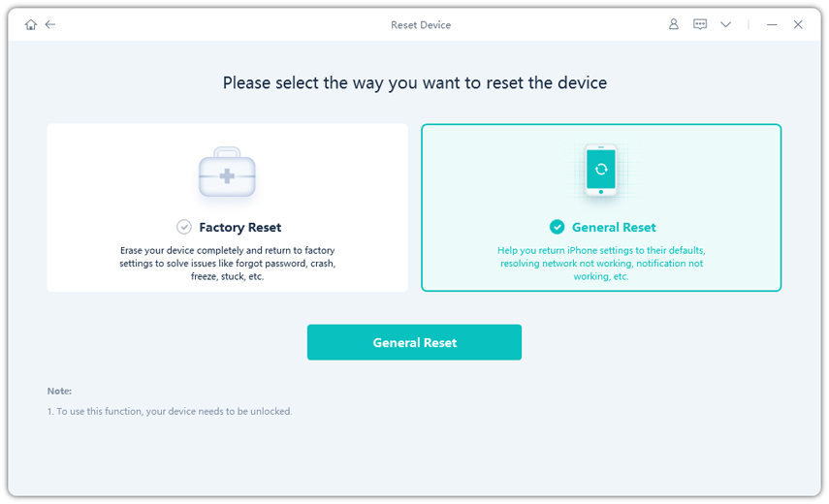Click the 'Please select the way' heading
The height and width of the screenshot is (504, 829).
[415, 83]
